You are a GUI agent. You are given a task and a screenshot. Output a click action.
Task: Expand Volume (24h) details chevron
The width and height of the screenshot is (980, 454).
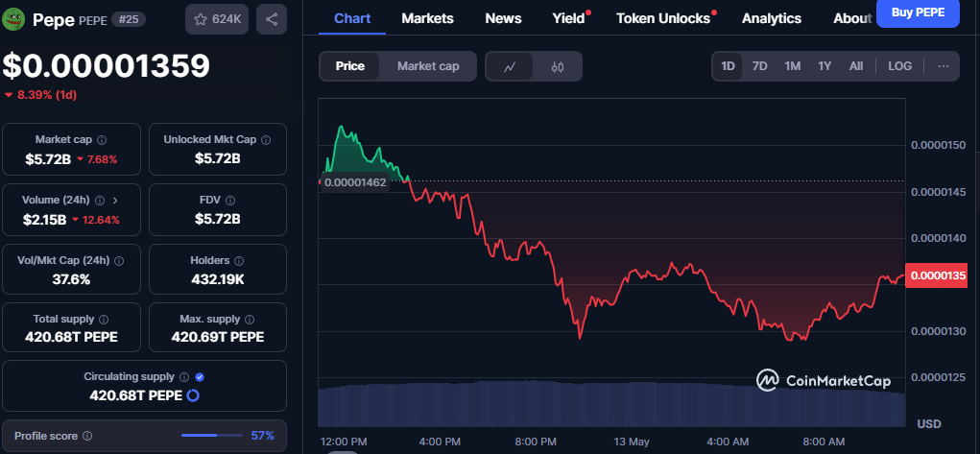pyautogui.click(x=114, y=200)
